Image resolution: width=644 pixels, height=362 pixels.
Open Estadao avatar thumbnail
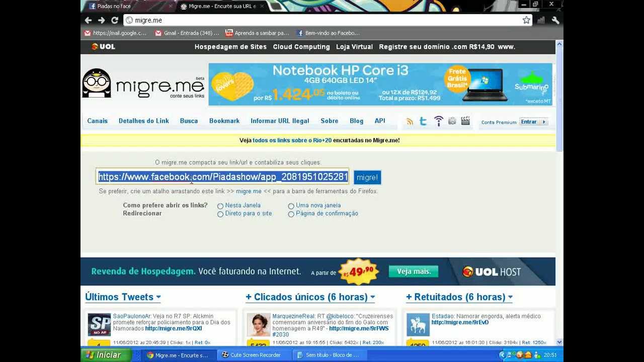tap(418, 325)
